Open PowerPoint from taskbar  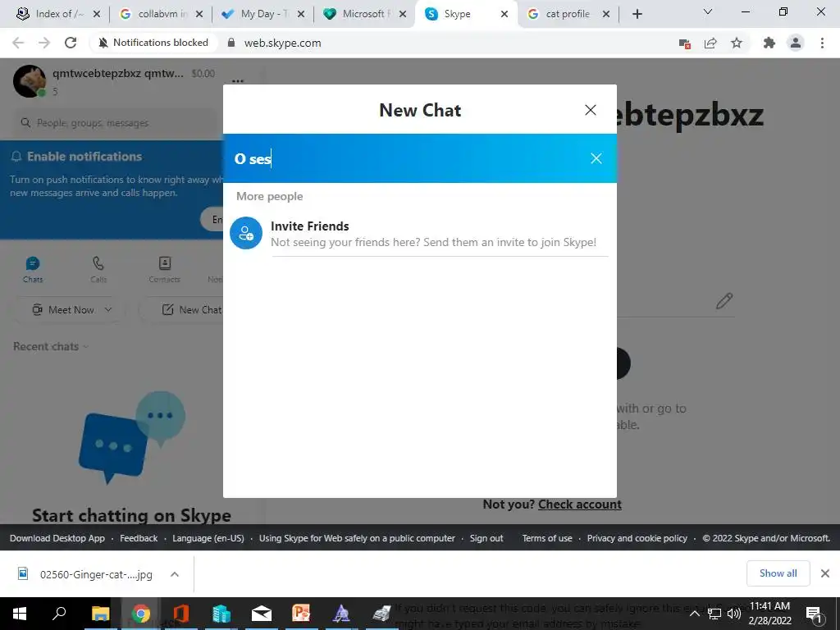pos(301,614)
